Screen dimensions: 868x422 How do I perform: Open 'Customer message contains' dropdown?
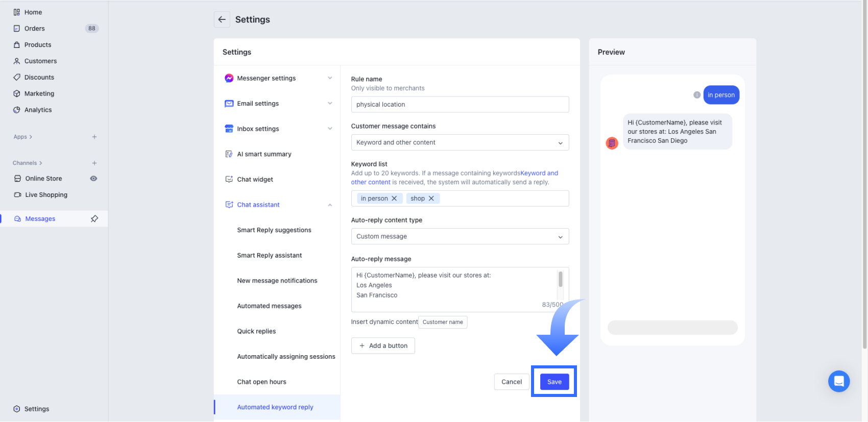coord(460,142)
